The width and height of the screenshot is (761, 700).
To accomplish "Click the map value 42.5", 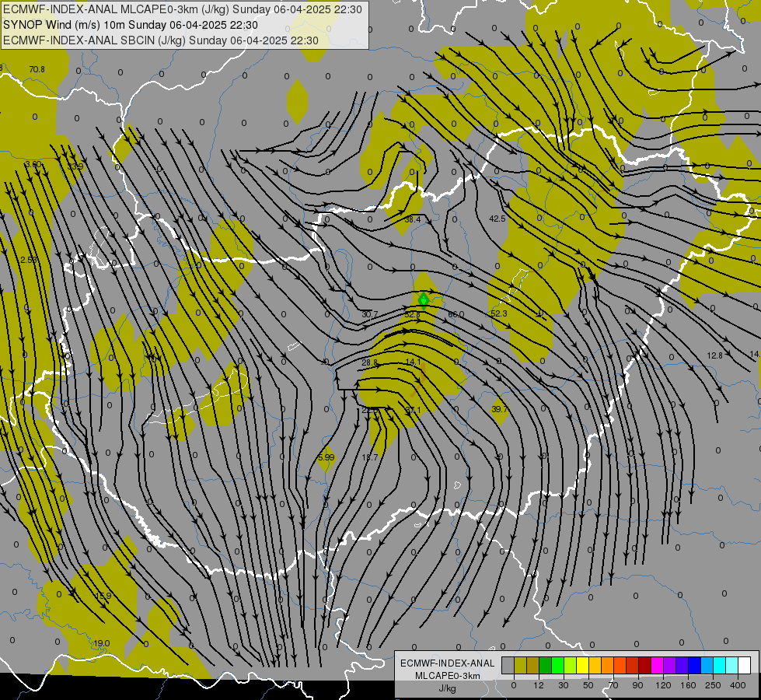I will click(x=497, y=219).
